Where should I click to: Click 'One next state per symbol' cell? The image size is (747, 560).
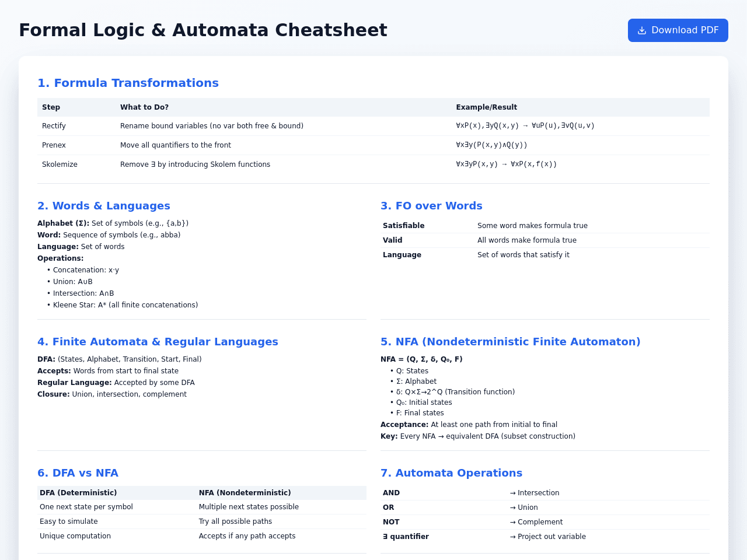coord(86,507)
